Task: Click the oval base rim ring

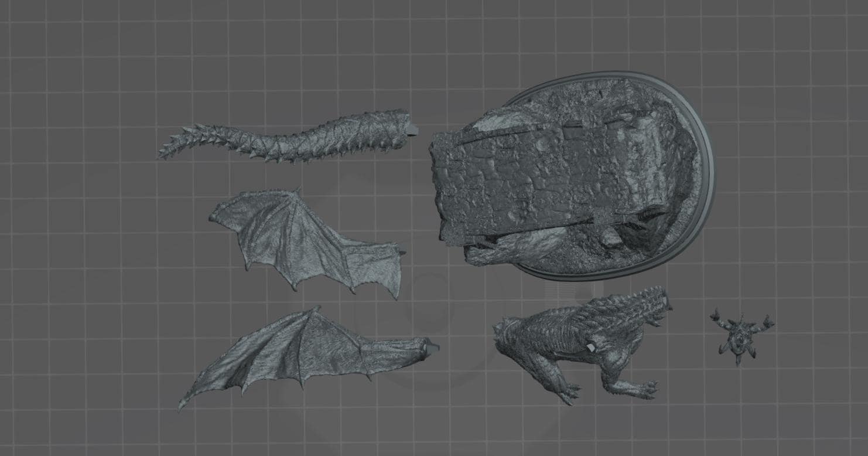Action: coord(708,176)
